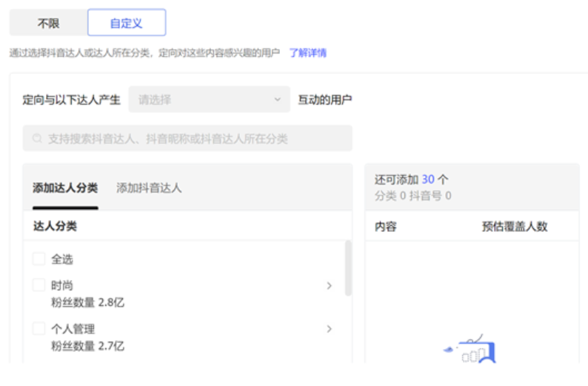Click the 个人管理 label
The height and width of the screenshot is (386, 588).
point(73,329)
